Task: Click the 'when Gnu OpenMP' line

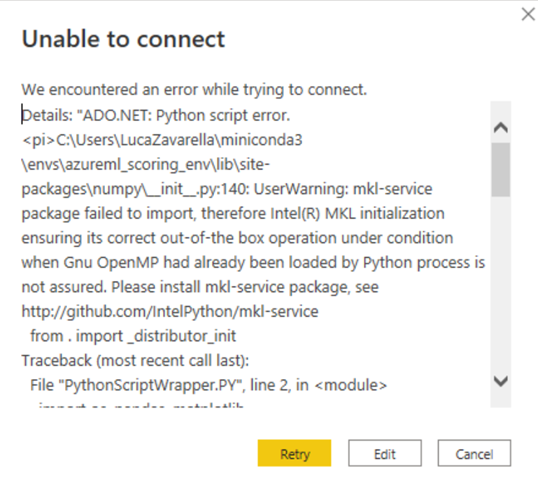Action: (x=253, y=263)
